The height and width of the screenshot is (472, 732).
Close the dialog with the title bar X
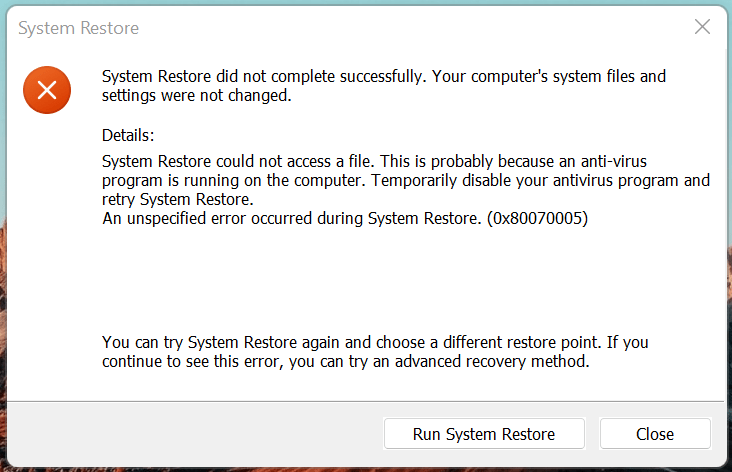point(702,28)
